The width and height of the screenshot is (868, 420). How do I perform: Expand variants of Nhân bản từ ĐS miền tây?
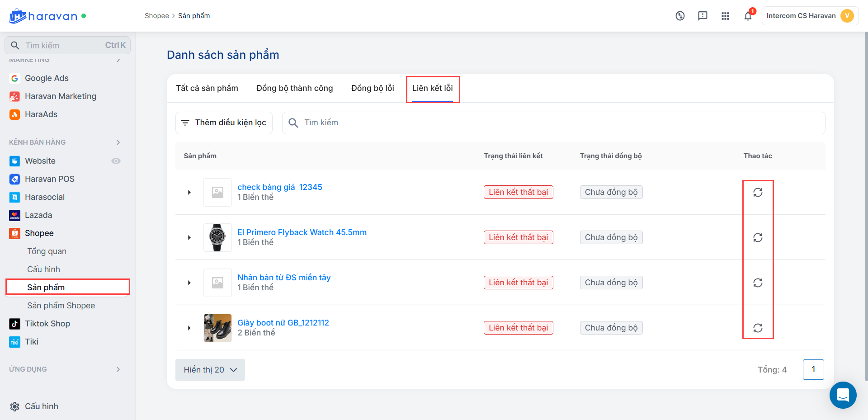pos(189,283)
